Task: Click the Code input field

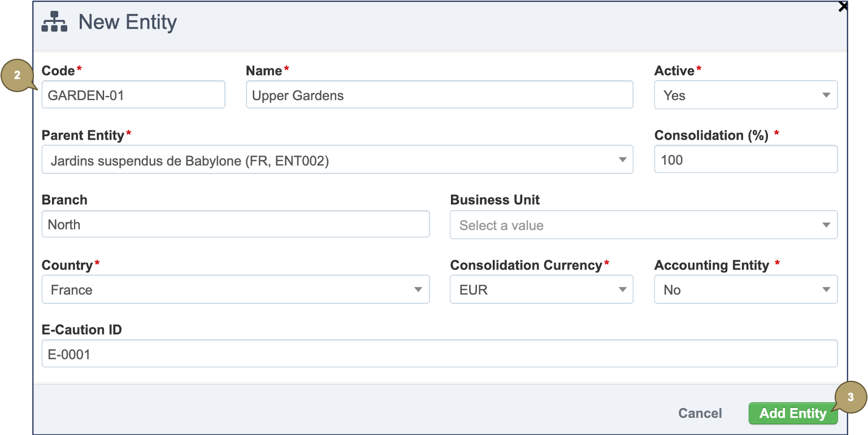Action: tap(133, 95)
